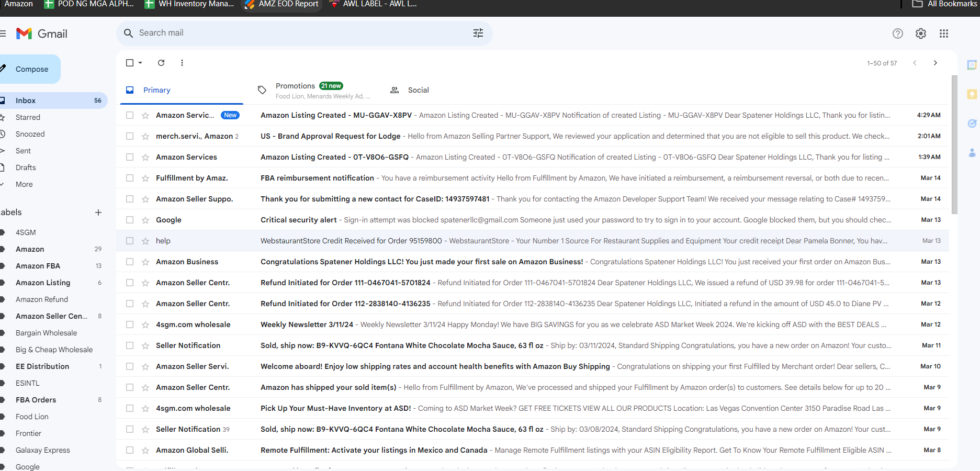The image size is (980, 471).
Task: Click the search magnifier icon
Action: click(128, 33)
